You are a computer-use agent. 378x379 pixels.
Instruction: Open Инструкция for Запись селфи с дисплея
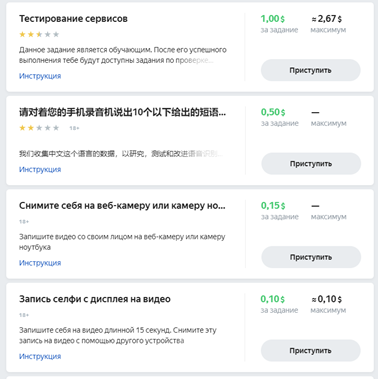point(40,356)
